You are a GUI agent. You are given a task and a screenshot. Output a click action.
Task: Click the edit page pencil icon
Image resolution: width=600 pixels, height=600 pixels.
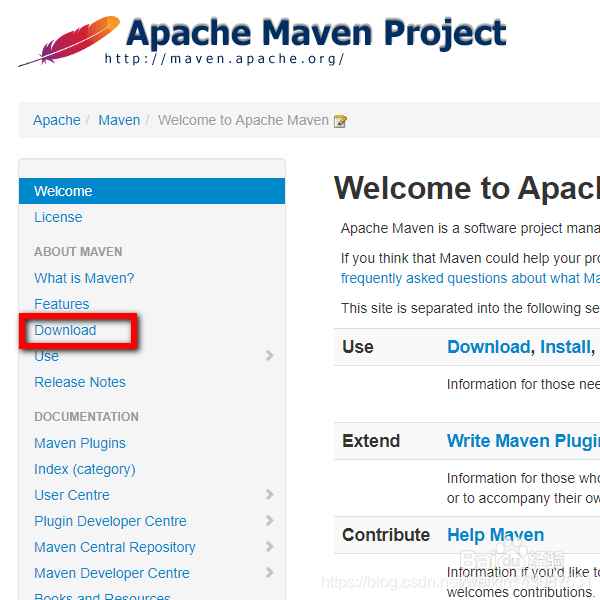click(x=340, y=121)
